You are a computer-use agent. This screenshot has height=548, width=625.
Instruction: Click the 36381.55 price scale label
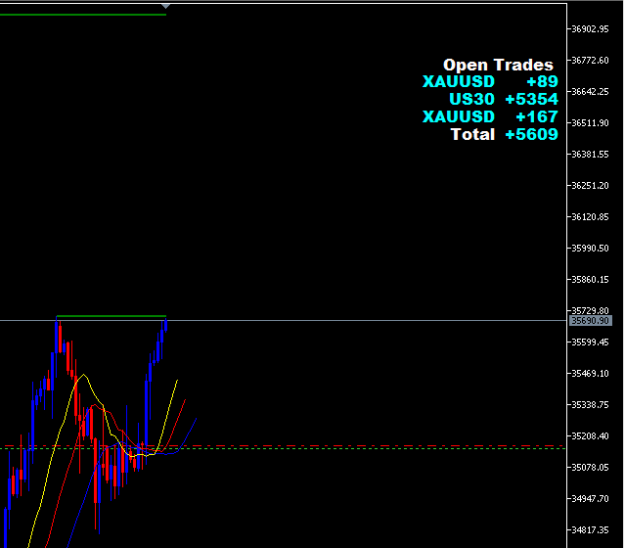(590, 154)
